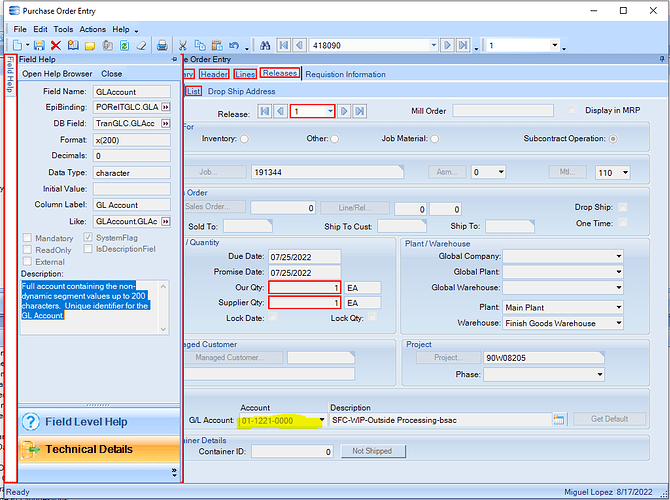This screenshot has height=500, width=670.
Task: Click the Paste clipboard toolbar icon
Action: 217,45
